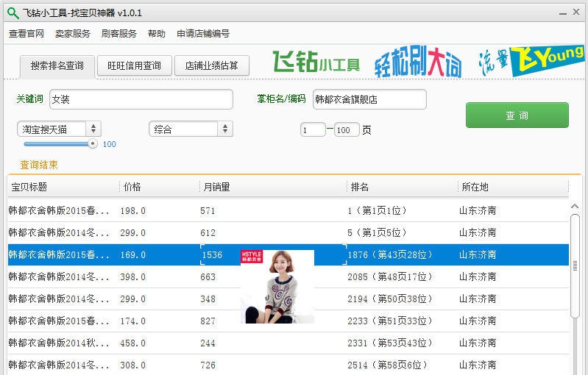Click the 轻松刷大词 banner

tap(418, 63)
